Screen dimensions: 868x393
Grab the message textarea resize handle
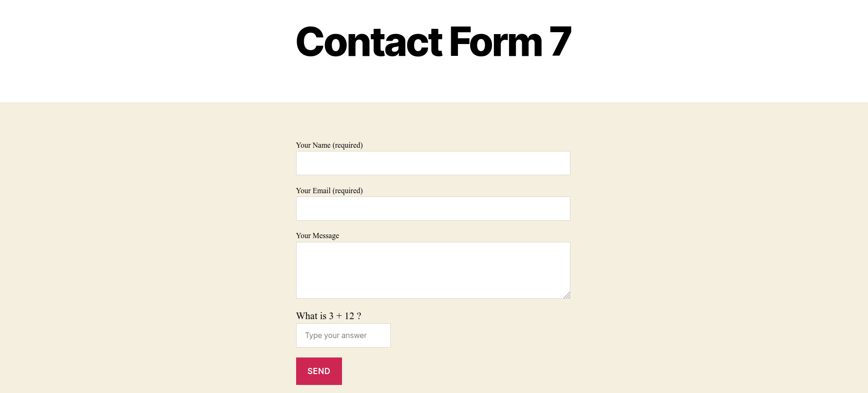(x=567, y=295)
